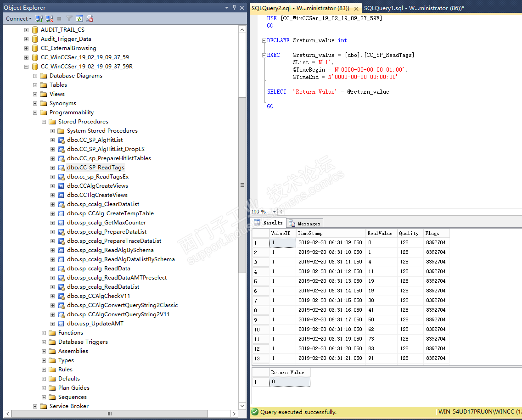Click the Return Value column header
Image resolution: width=522 pixels, height=420 pixels.
point(290,372)
